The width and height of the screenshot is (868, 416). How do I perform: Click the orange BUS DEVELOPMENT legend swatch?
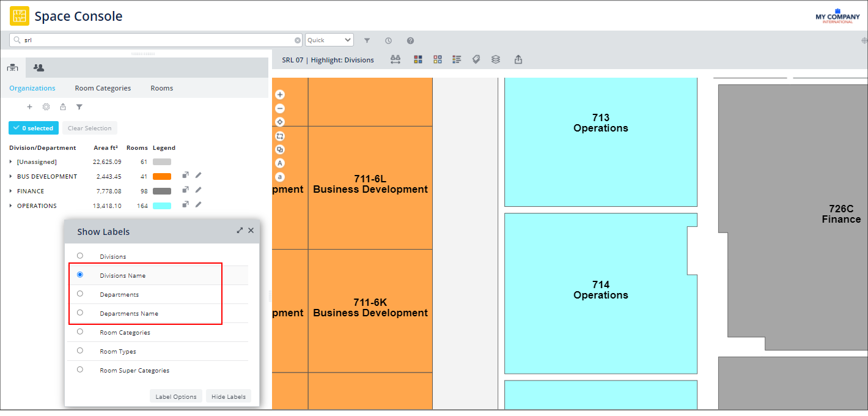coord(161,177)
